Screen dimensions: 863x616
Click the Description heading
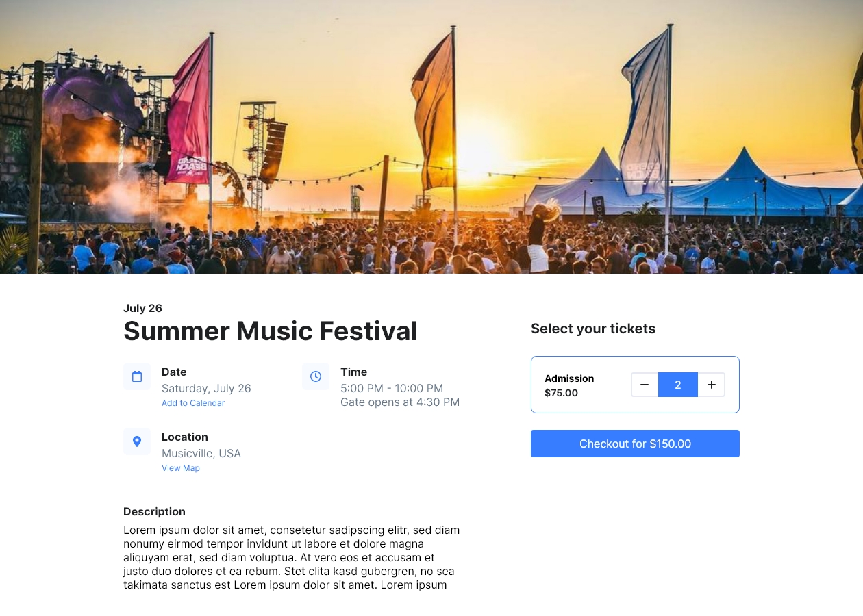click(x=154, y=511)
